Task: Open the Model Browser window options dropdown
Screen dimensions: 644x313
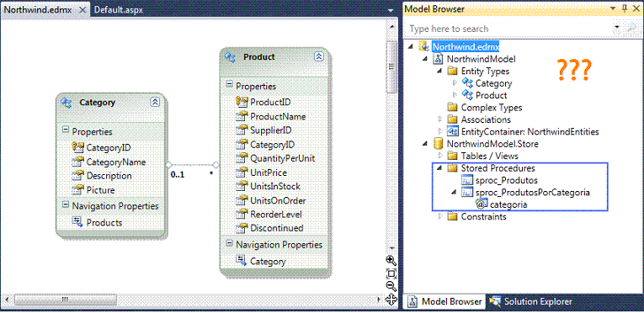Action: click(x=613, y=8)
